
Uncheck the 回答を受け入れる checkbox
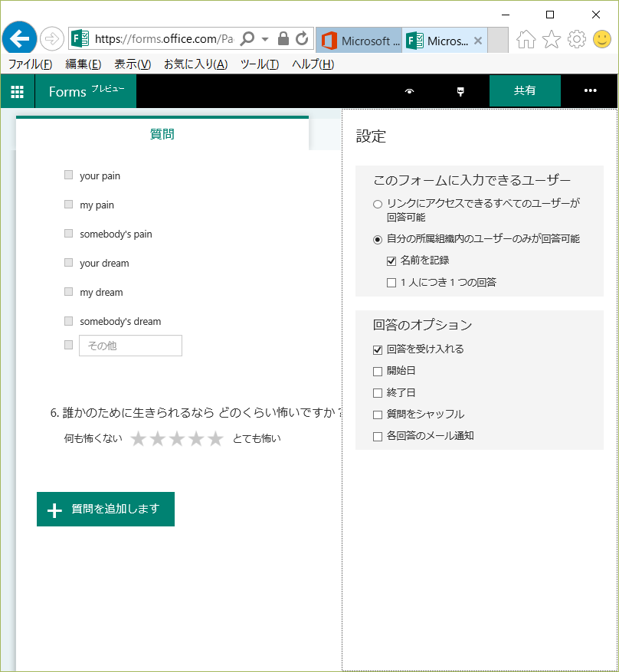tap(378, 349)
